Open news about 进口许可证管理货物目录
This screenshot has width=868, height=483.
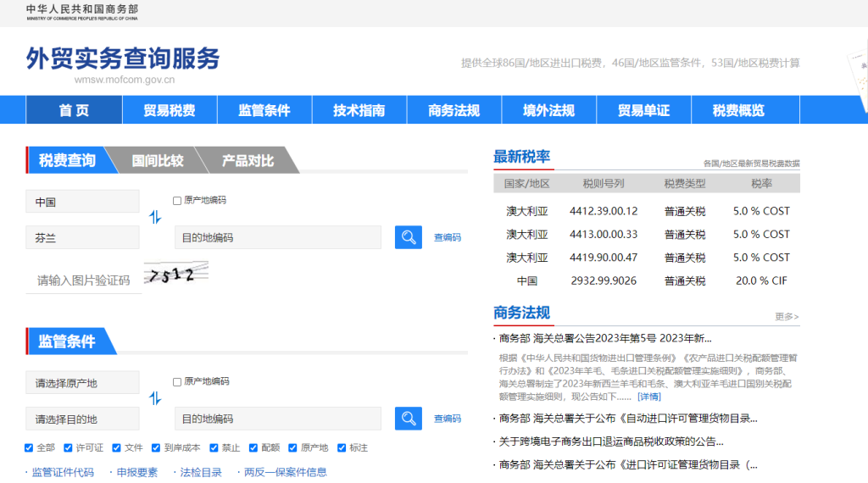point(628,464)
